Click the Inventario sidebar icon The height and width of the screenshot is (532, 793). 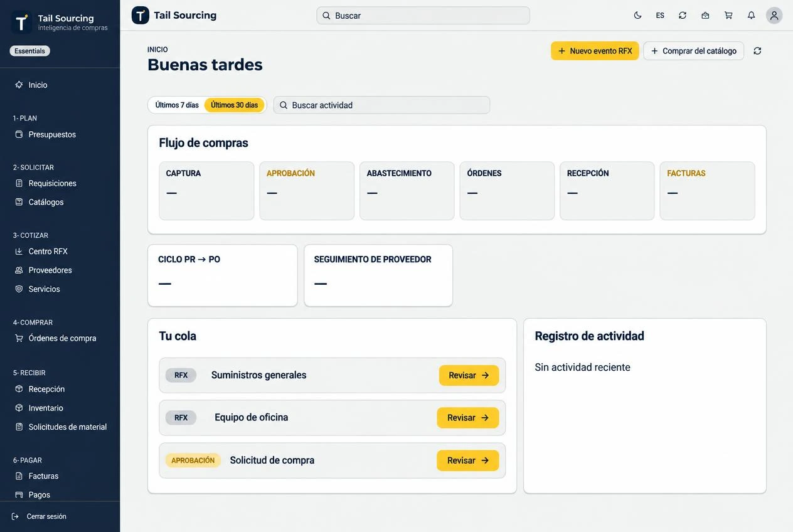[19, 408]
